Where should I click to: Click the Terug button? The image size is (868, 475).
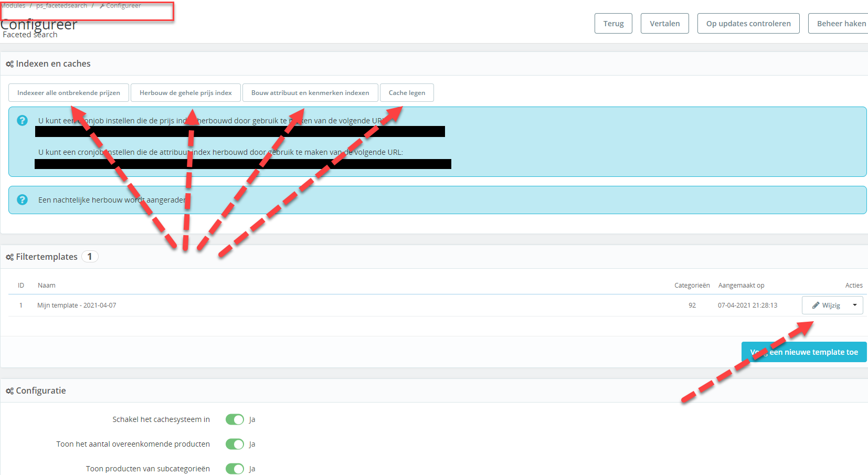[613, 24]
